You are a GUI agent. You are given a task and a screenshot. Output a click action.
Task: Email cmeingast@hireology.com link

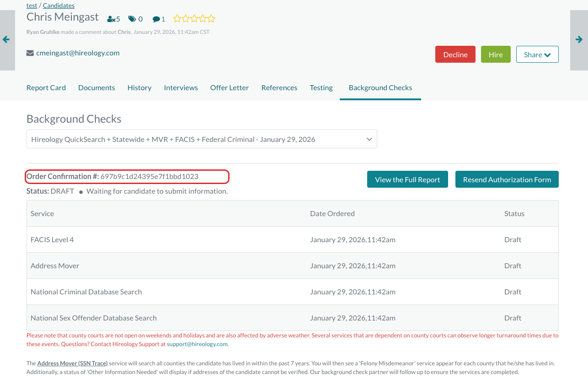(x=78, y=53)
